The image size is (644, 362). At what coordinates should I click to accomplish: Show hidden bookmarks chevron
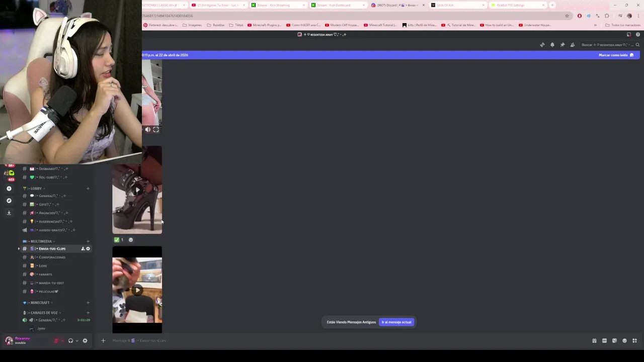coord(595,25)
